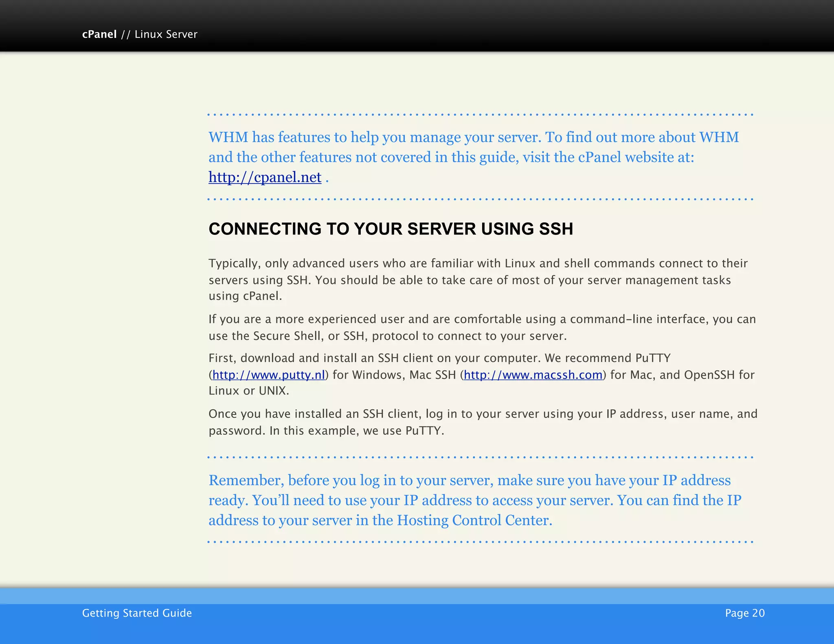The image size is (834, 644).
Task: Click the 'cPanel // Linux Server' header text
Action: (x=140, y=34)
